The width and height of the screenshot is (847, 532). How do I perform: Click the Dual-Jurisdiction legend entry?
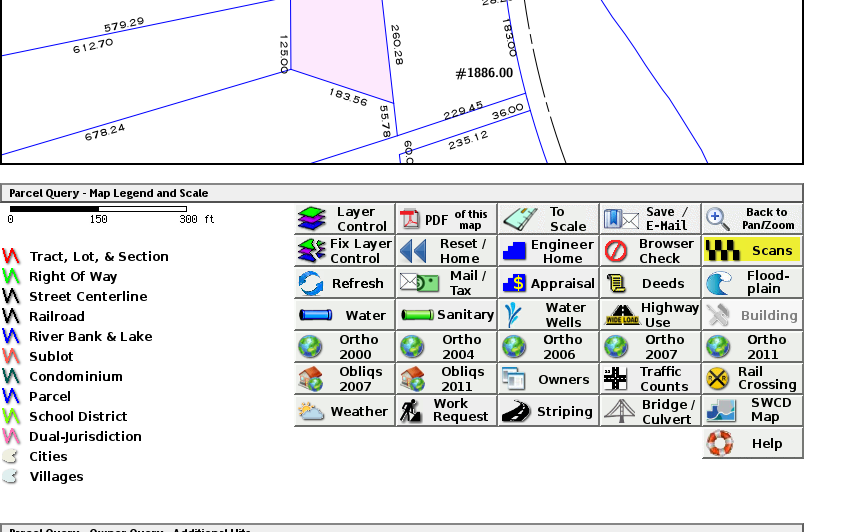pos(85,436)
